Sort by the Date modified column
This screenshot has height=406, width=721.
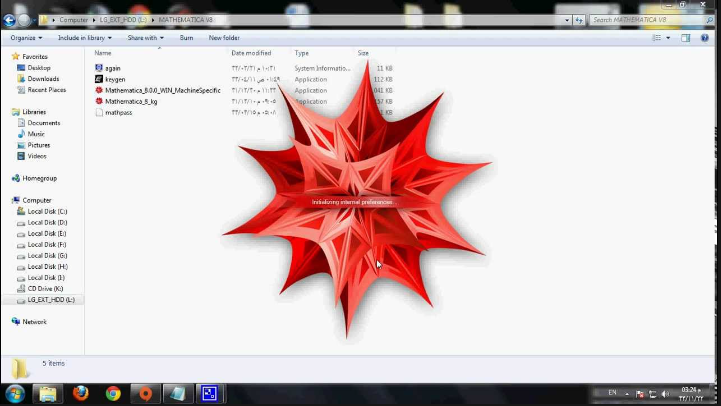[251, 53]
